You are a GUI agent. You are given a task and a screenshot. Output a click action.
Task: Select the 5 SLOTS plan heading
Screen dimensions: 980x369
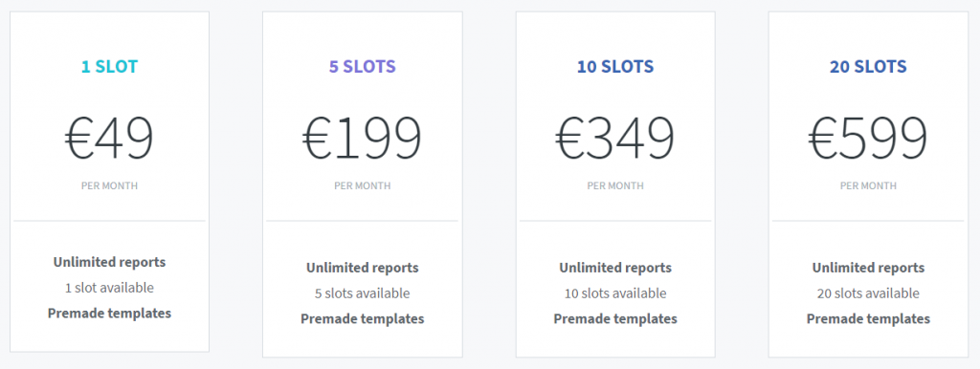click(x=363, y=66)
